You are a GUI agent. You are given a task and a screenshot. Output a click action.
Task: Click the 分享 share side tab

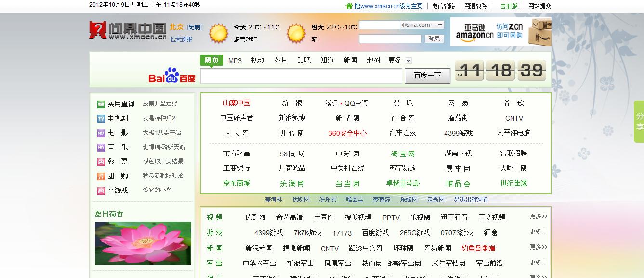pyautogui.click(x=639, y=122)
